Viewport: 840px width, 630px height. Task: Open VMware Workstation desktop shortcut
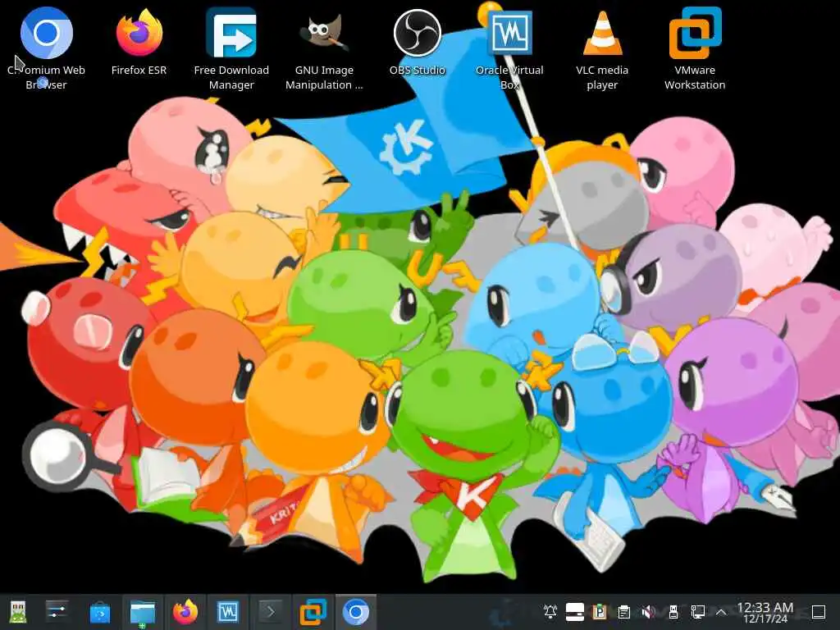tap(695, 33)
